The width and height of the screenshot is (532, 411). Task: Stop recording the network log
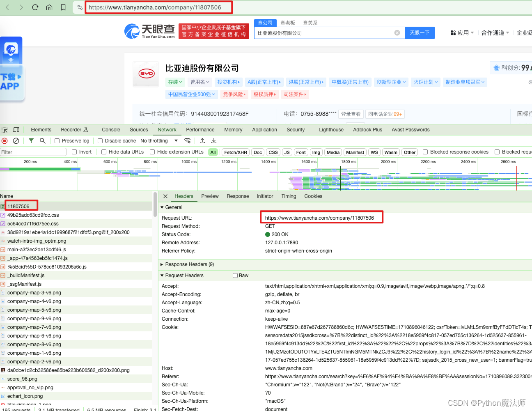(5, 141)
